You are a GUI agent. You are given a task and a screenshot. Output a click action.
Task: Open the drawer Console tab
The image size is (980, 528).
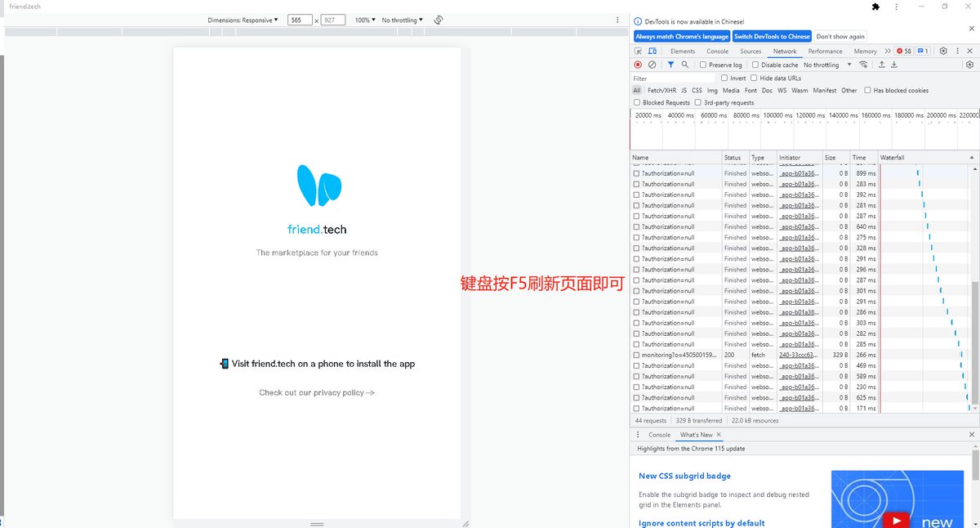[x=659, y=435]
